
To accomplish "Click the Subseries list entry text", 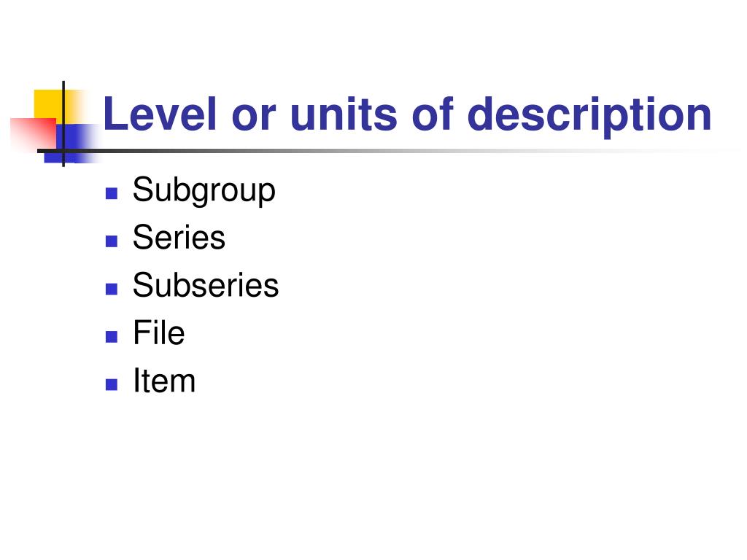I will [206, 285].
